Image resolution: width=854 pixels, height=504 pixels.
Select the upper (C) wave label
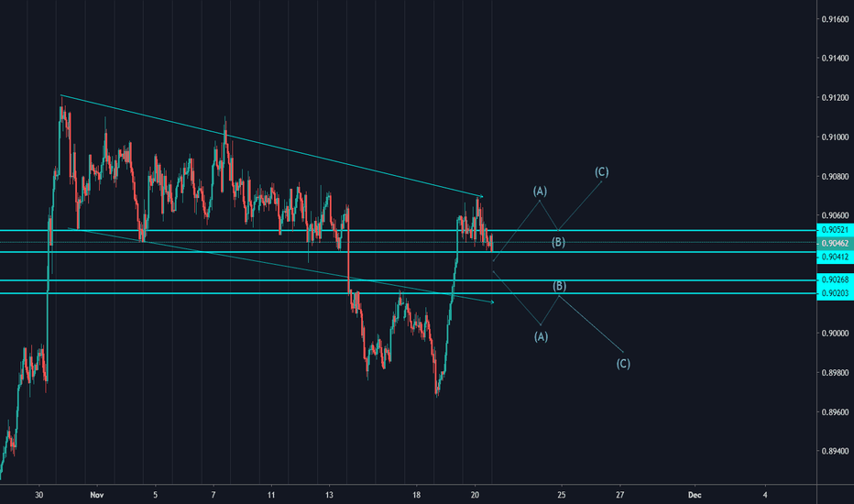[x=602, y=171]
